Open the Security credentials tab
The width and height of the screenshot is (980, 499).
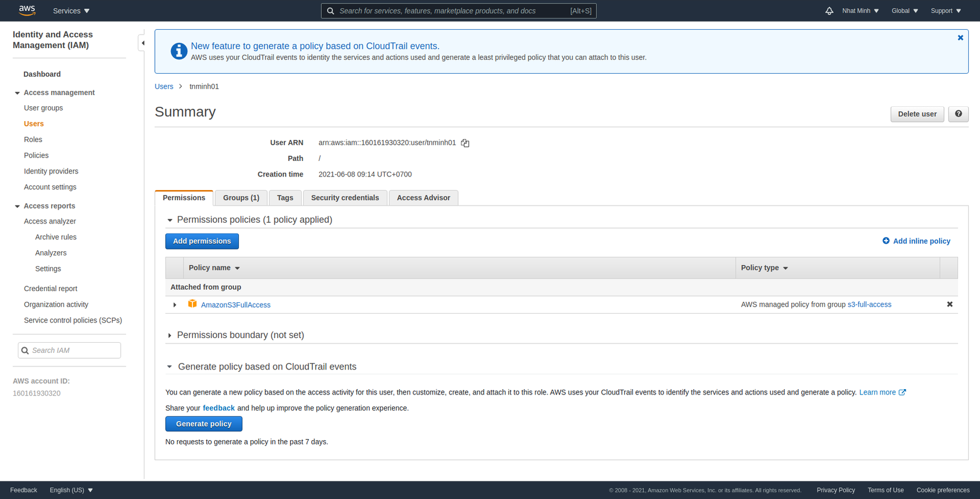[x=345, y=198]
